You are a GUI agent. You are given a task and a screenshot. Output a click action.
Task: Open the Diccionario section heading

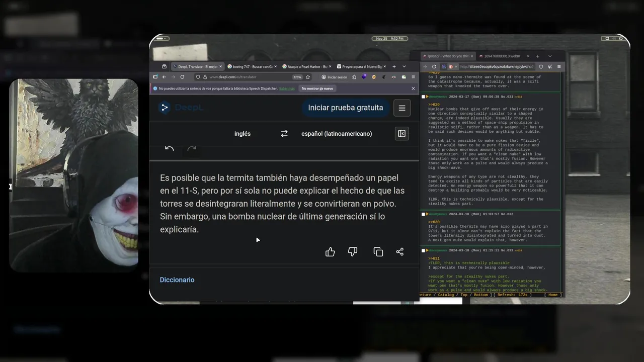point(177,280)
